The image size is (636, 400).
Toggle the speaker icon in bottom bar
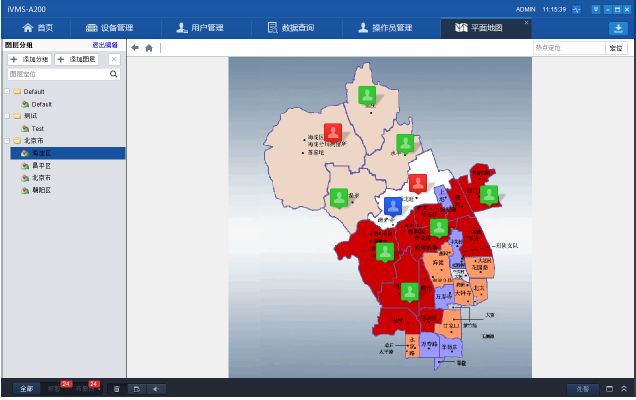156,388
